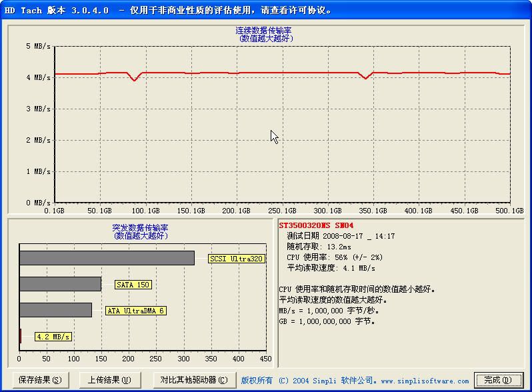Click the SCSI Ultra320 yellow label
Viewport: 532px width, 392px height.
click(x=237, y=259)
